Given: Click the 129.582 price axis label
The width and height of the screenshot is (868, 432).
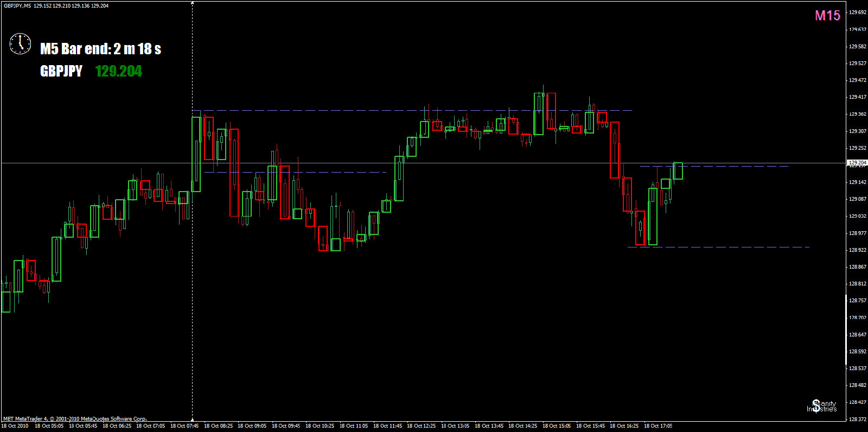Looking at the screenshot, I should (858, 46).
